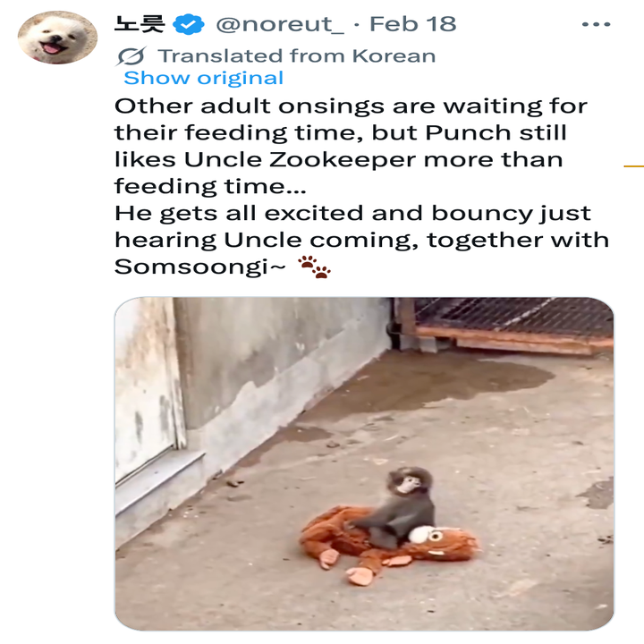
Task: Click the white dog profile avatar
Action: [x=56, y=37]
